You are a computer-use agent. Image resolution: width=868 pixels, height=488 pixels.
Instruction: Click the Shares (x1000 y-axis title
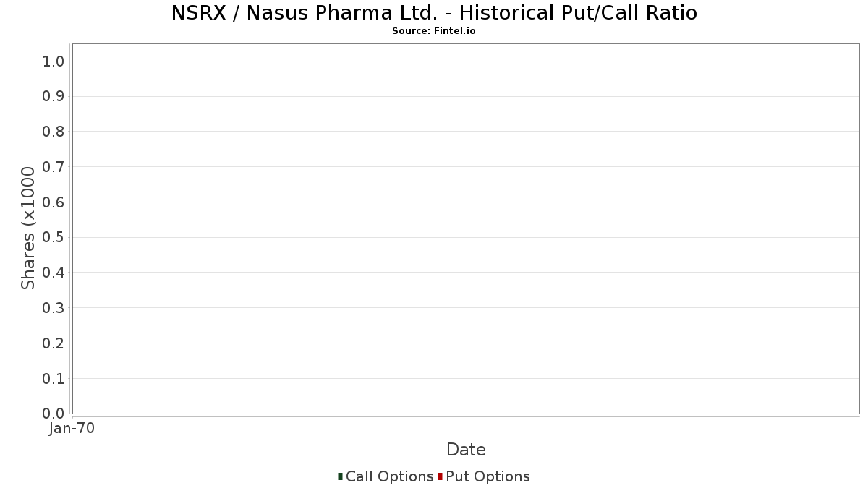tap(28, 228)
